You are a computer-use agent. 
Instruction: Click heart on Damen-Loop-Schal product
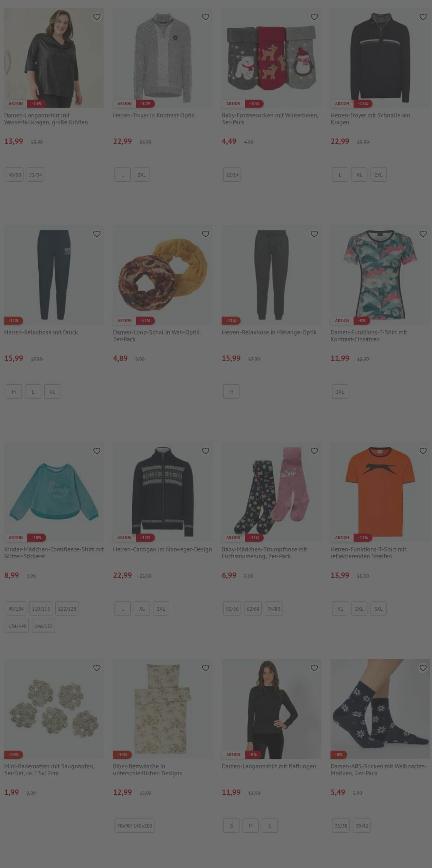(205, 234)
